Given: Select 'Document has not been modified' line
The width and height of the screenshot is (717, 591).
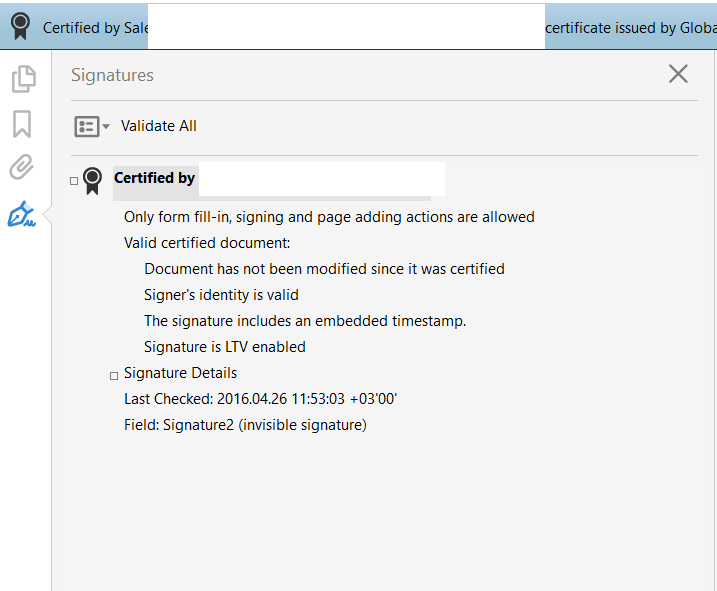Looking at the screenshot, I should pos(324,269).
